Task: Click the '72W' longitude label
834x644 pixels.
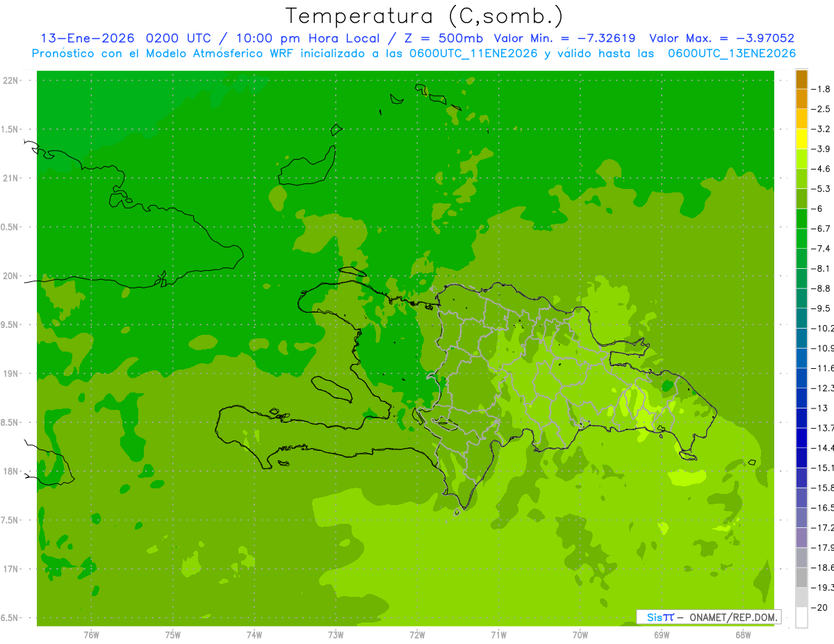Action: click(x=417, y=635)
